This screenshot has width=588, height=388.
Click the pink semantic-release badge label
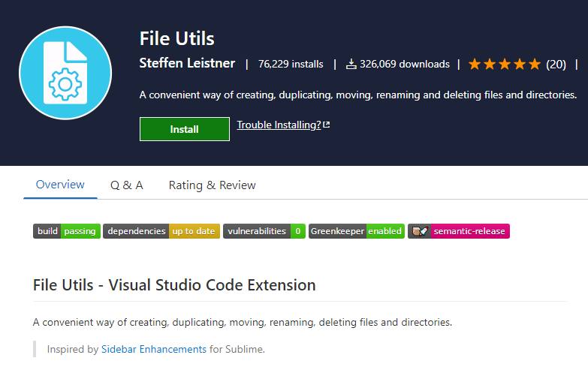(x=469, y=231)
